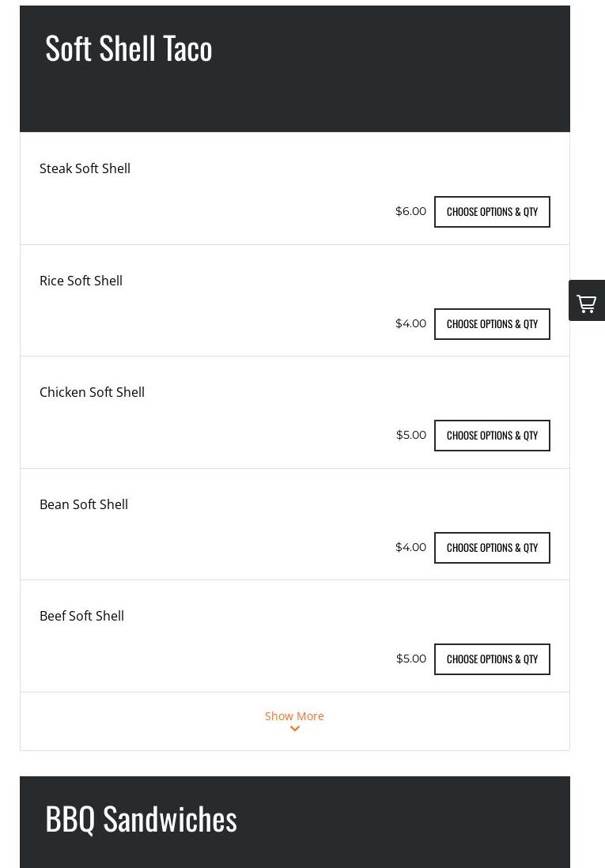
Task: Select the Steak Soft Shell item name
Action: 85,168
